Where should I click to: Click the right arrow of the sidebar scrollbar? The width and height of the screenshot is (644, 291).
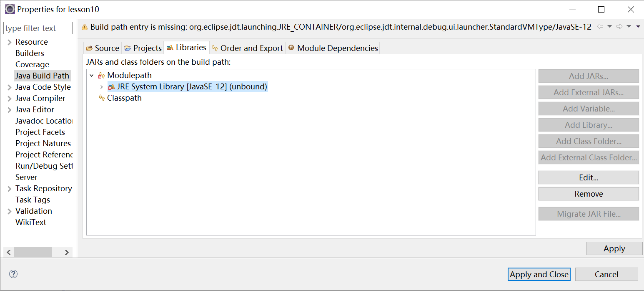point(67,252)
